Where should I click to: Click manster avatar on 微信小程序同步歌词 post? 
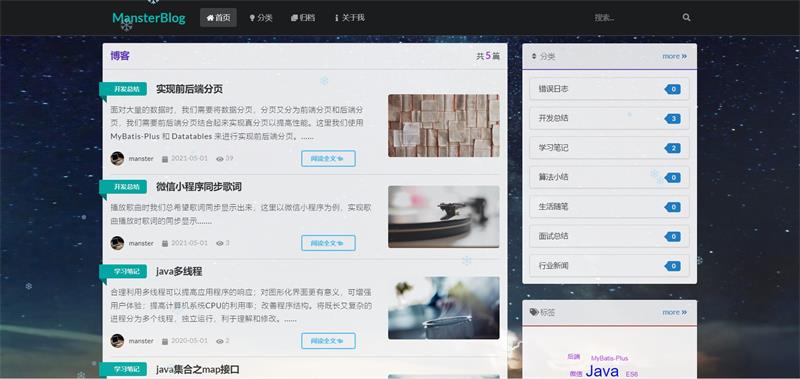[117, 243]
